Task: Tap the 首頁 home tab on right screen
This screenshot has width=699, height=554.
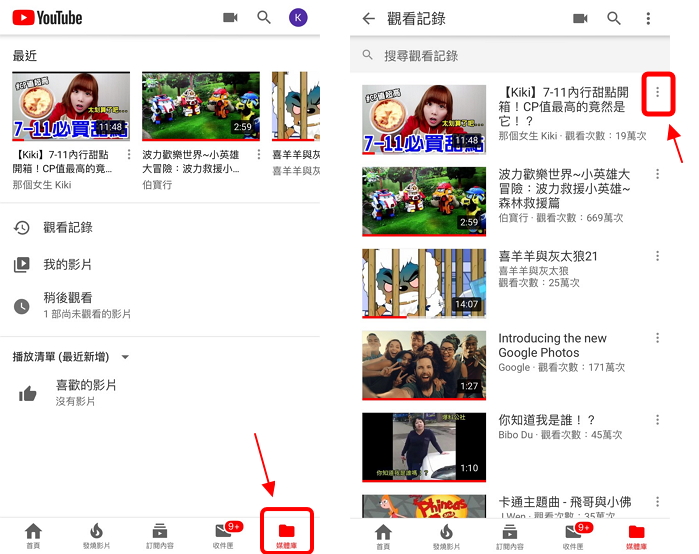Action: pyautogui.click(x=383, y=536)
